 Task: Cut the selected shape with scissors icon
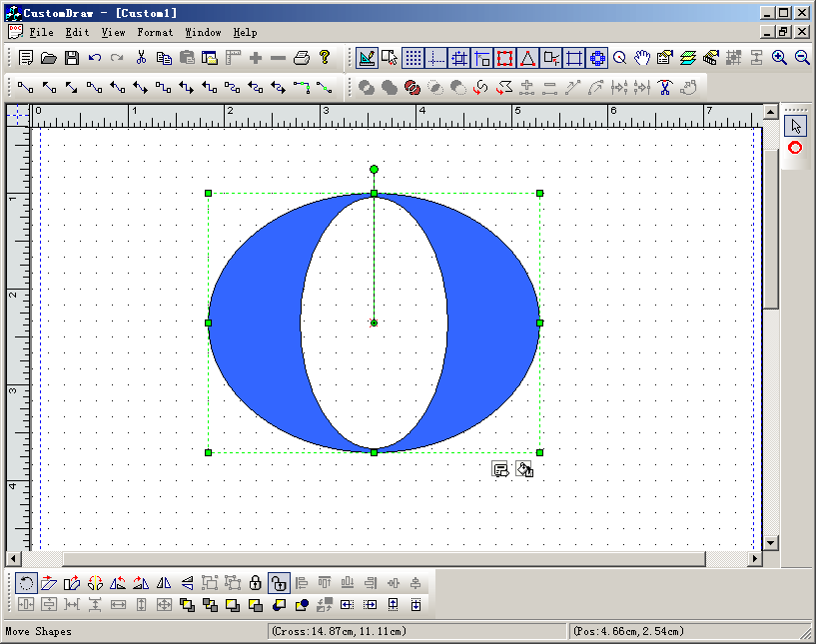[141, 58]
